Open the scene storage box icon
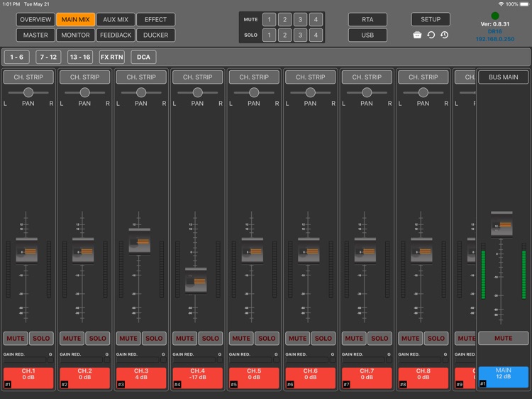532x399 pixels. click(417, 35)
